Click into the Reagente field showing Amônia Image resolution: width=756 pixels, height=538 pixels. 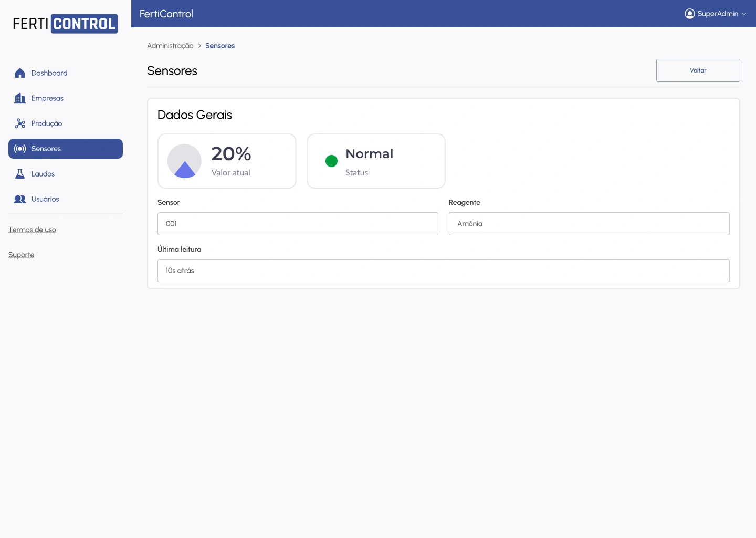pyautogui.click(x=589, y=224)
